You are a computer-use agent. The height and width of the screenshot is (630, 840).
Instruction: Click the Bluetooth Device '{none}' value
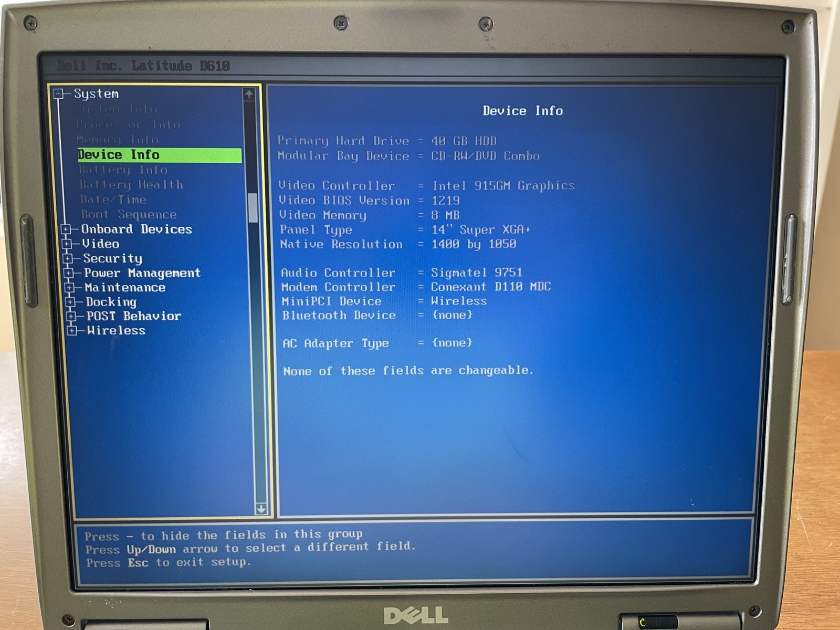coord(453,315)
